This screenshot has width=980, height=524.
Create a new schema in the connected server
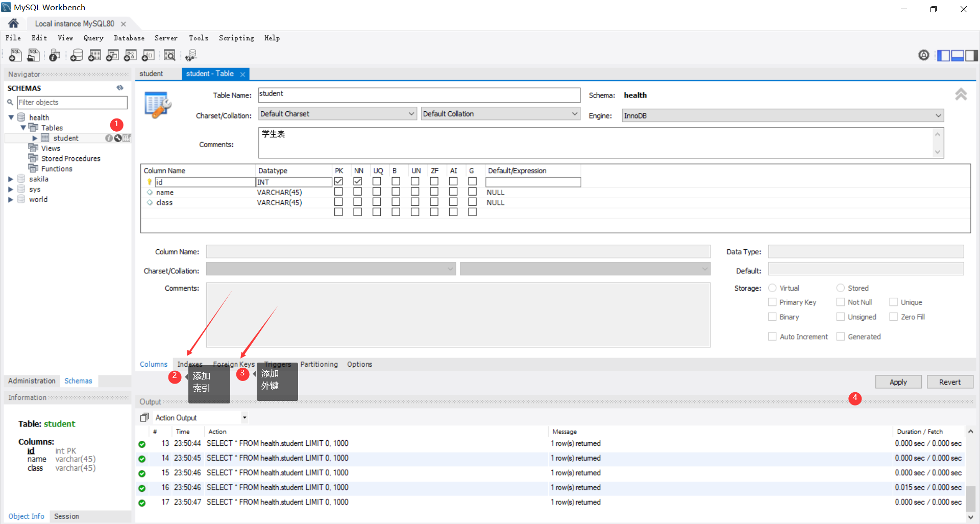coord(77,55)
